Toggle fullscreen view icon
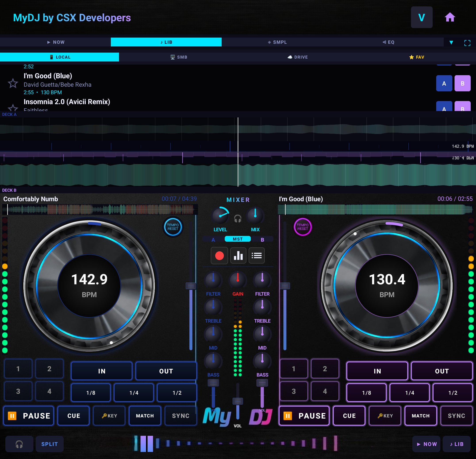 pos(467,43)
